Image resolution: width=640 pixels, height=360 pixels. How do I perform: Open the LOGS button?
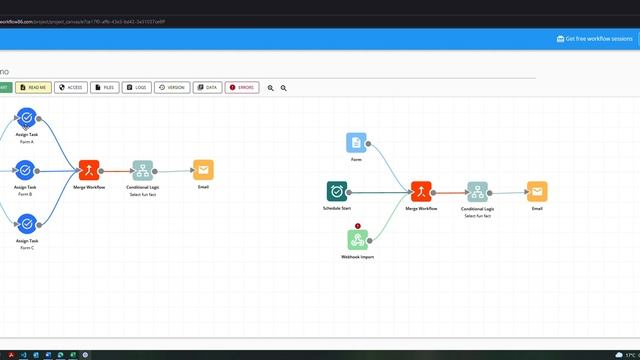coord(136,87)
